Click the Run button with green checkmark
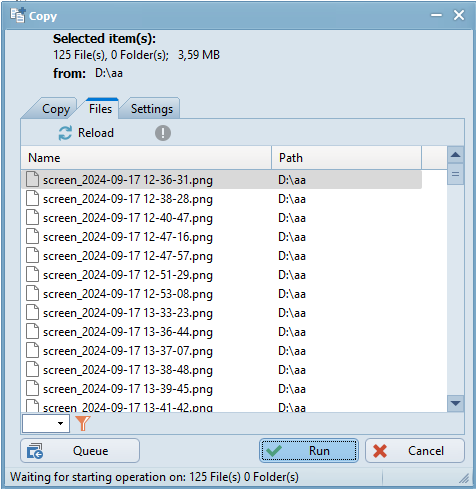This screenshot has width=476, height=489. [309, 451]
